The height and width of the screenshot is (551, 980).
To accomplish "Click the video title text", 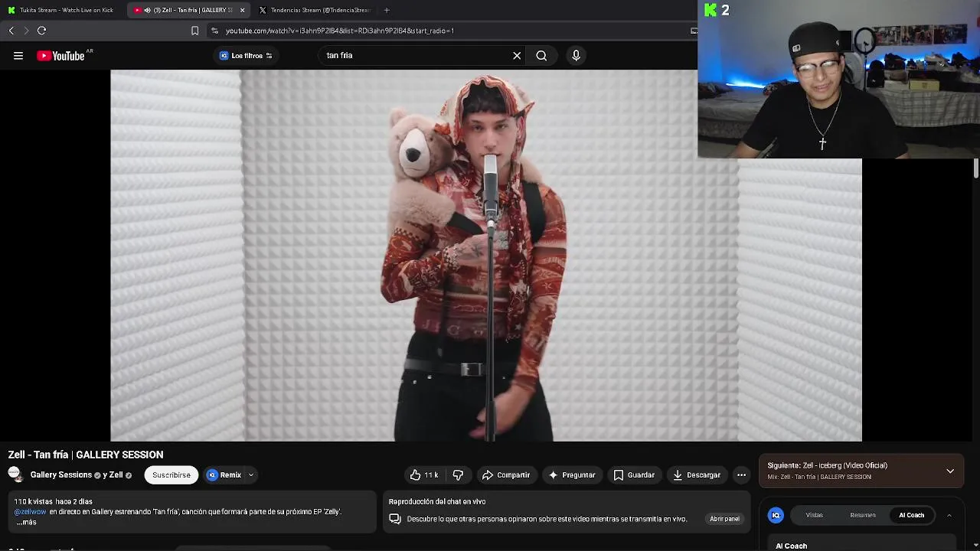I will tap(86, 455).
